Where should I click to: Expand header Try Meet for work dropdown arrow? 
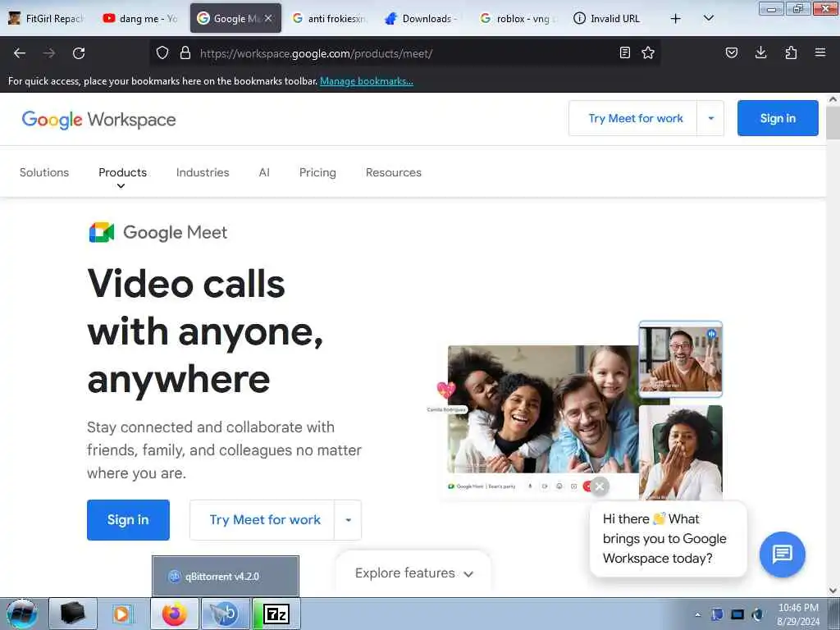(711, 118)
